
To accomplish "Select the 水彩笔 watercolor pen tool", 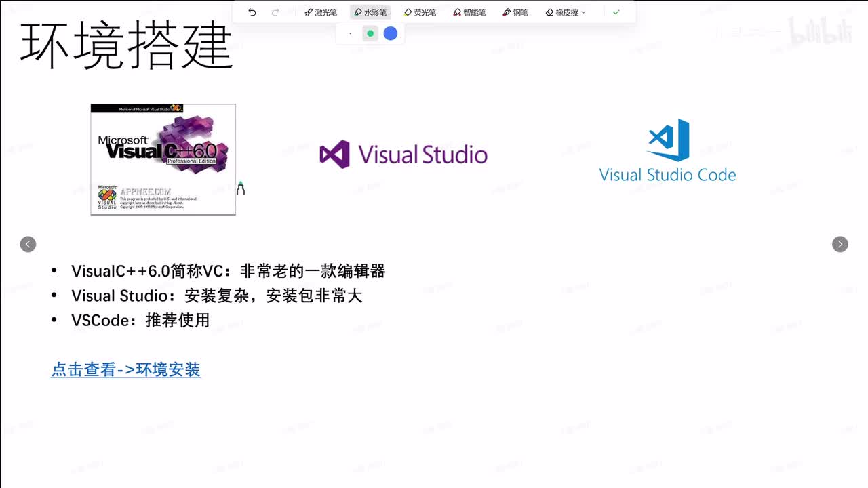I will click(370, 12).
